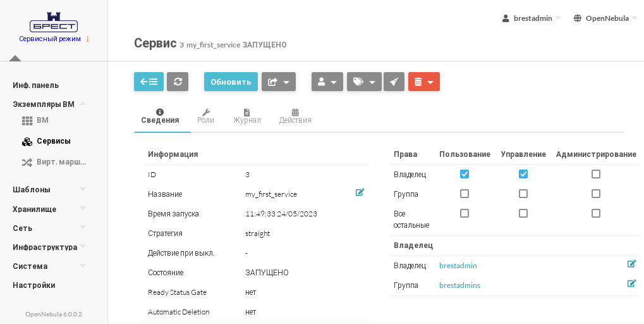Click the back-to-list arrow button

pyautogui.click(x=149, y=82)
